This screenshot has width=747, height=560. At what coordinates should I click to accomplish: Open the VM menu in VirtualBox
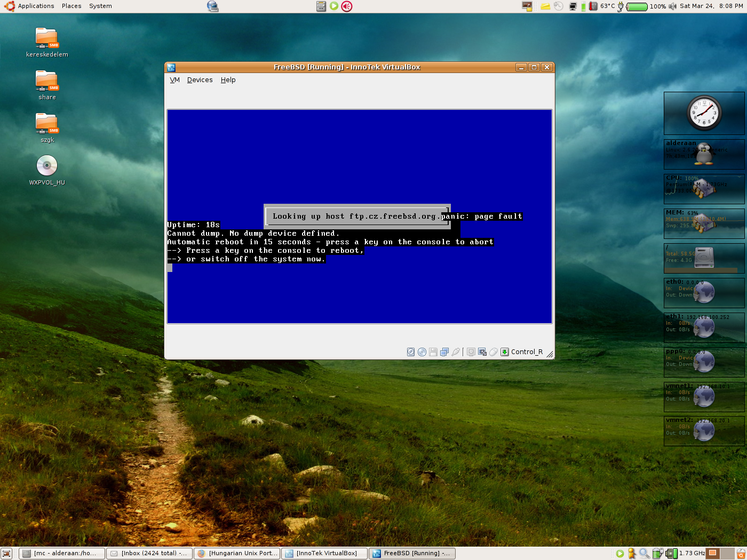pyautogui.click(x=175, y=80)
